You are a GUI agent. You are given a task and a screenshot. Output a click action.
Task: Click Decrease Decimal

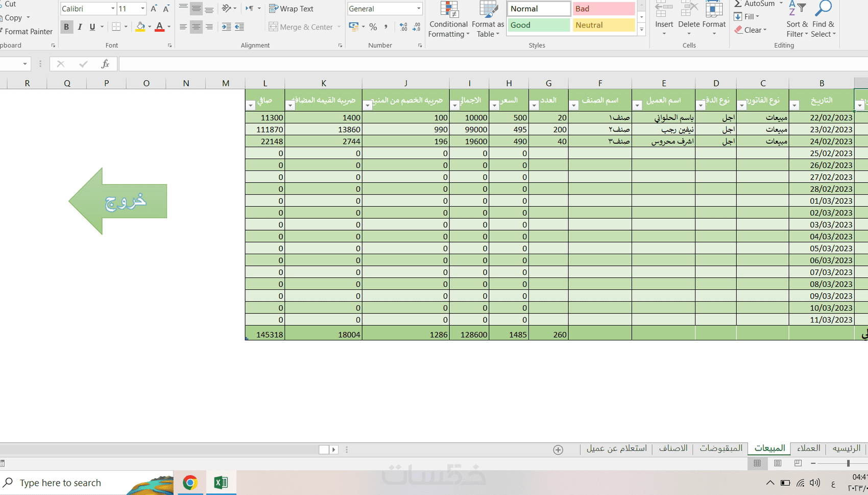click(417, 27)
